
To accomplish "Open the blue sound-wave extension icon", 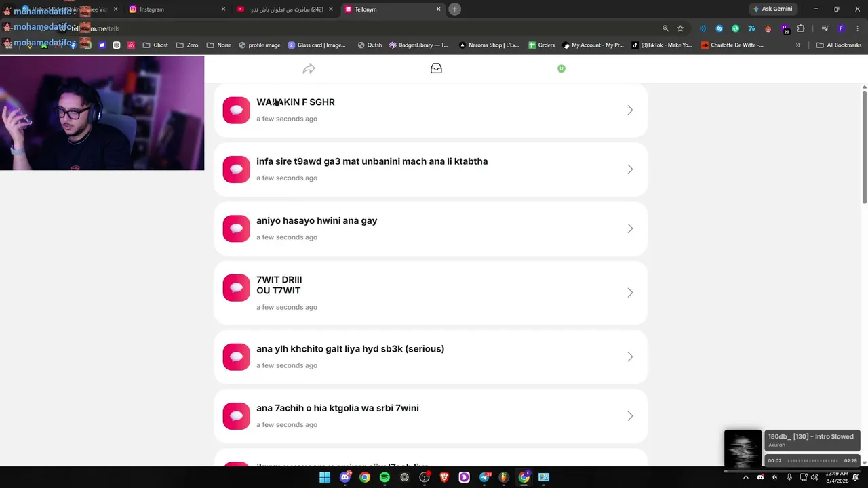I will [x=703, y=28].
